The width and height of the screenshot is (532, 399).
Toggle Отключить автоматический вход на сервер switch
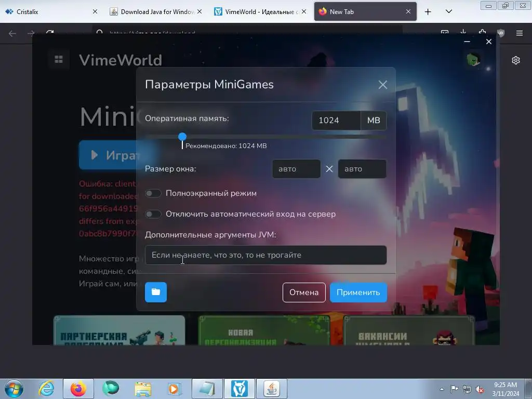(x=153, y=214)
